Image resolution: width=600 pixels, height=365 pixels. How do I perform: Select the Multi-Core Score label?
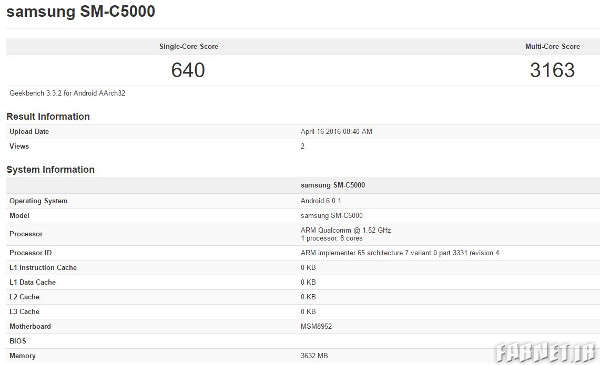[x=553, y=46]
